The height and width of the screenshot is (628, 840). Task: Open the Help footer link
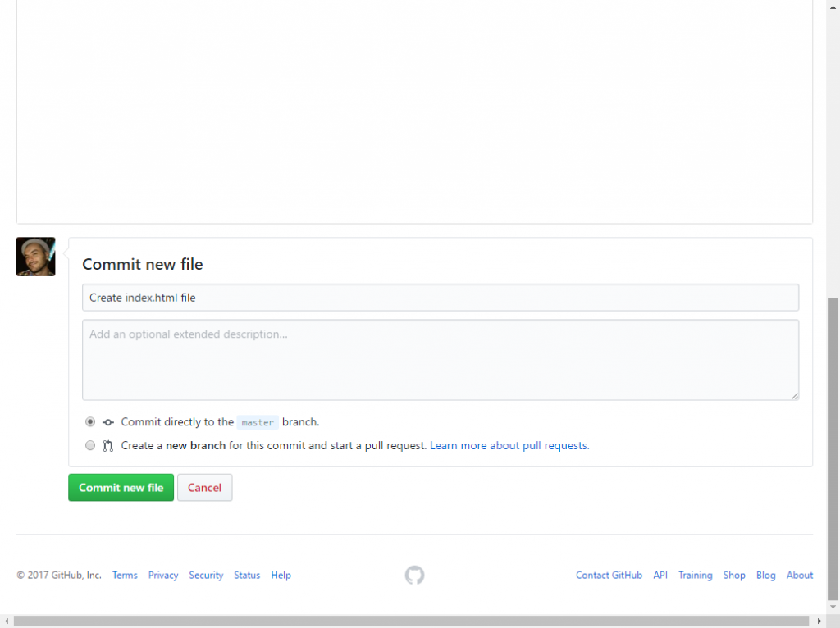point(281,575)
